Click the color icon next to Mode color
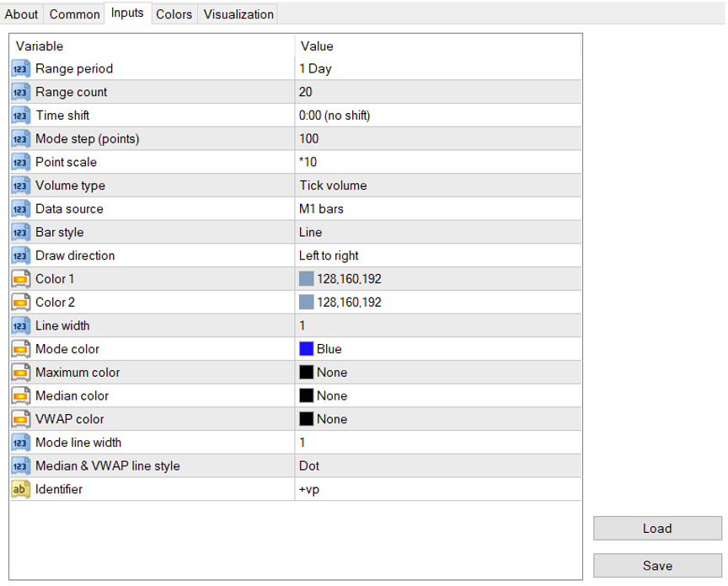Viewport: 728px width, 586px height. [x=21, y=349]
